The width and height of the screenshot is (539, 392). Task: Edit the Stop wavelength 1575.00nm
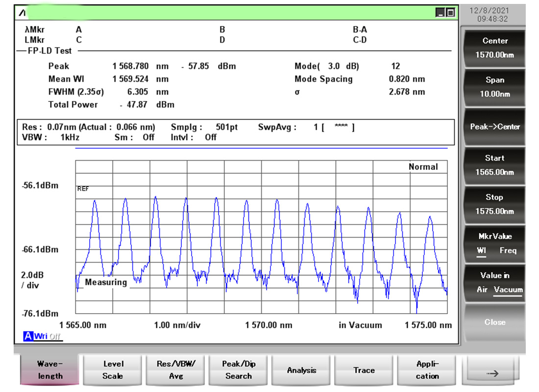coord(494,204)
